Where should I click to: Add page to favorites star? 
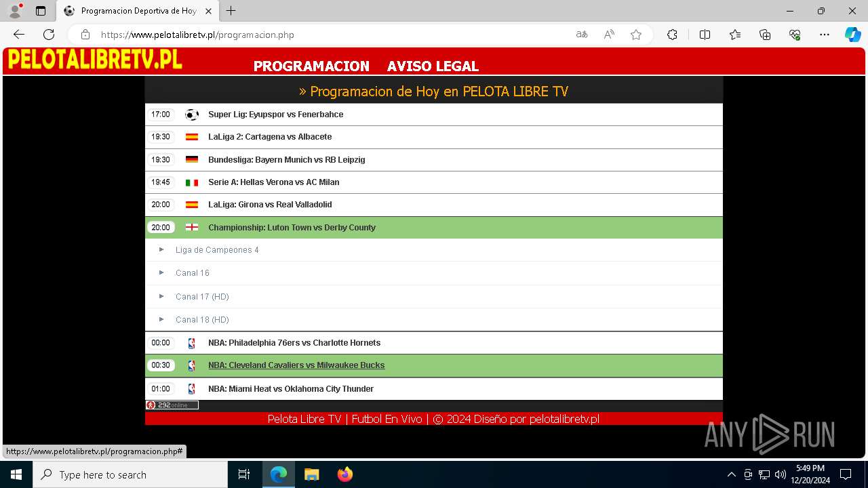(x=636, y=35)
